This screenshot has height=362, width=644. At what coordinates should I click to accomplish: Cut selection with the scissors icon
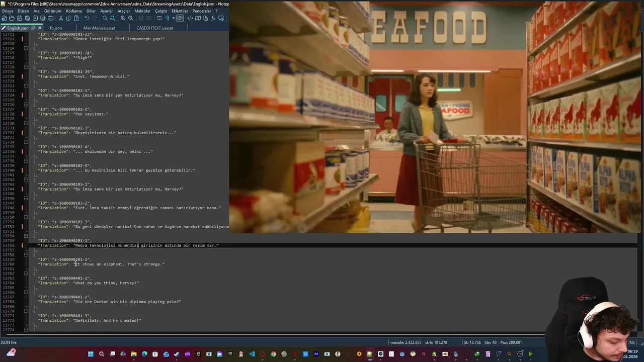click(61, 18)
